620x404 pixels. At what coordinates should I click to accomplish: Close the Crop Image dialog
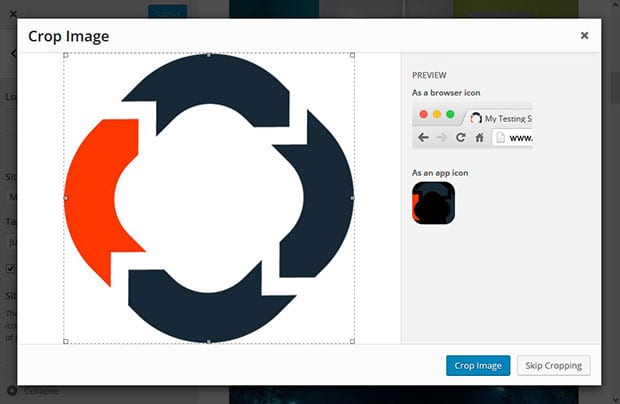tap(584, 36)
